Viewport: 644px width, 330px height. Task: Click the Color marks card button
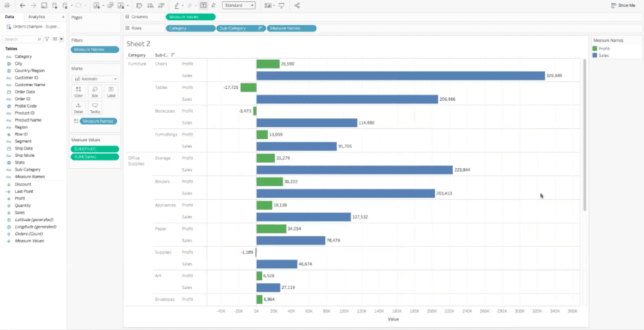(x=79, y=91)
